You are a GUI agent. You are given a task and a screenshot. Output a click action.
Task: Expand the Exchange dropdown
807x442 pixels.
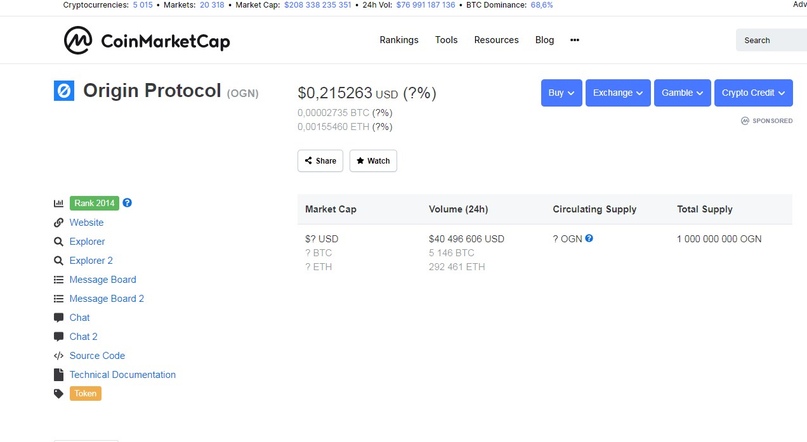618,93
